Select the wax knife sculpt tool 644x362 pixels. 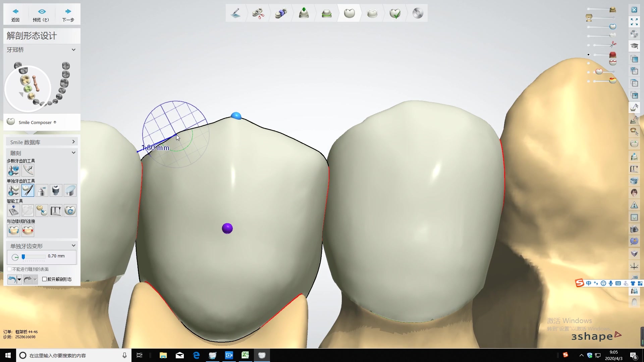[28, 190]
